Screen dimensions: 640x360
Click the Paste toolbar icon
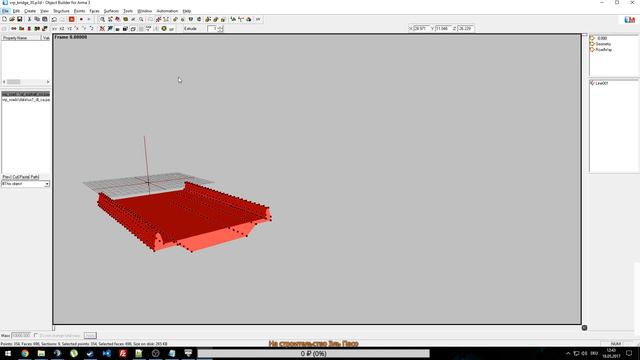click(44, 19)
